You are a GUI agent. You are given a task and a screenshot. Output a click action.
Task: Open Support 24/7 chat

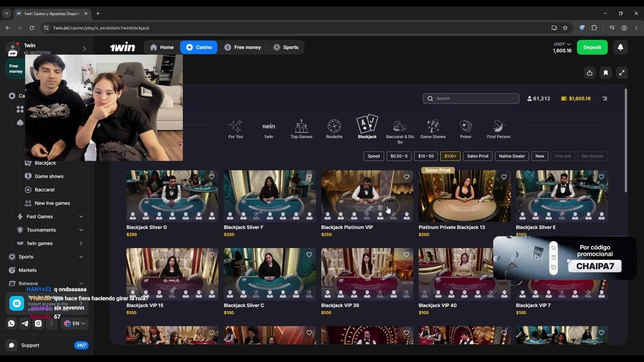(x=47, y=345)
